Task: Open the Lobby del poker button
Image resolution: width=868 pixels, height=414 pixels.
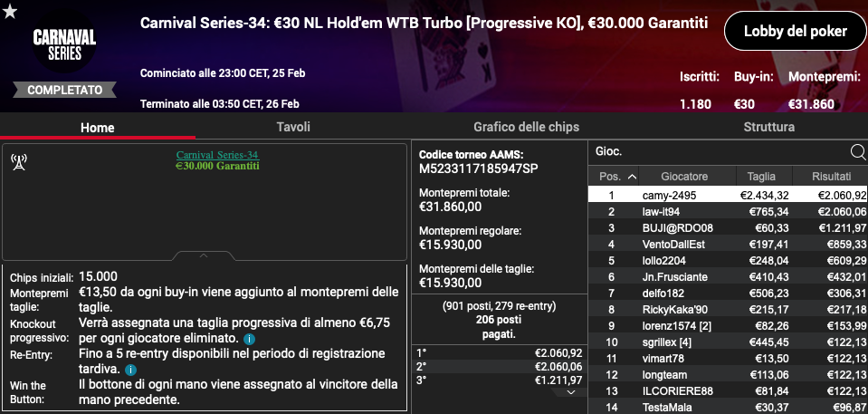Action: click(x=795, y=31)
